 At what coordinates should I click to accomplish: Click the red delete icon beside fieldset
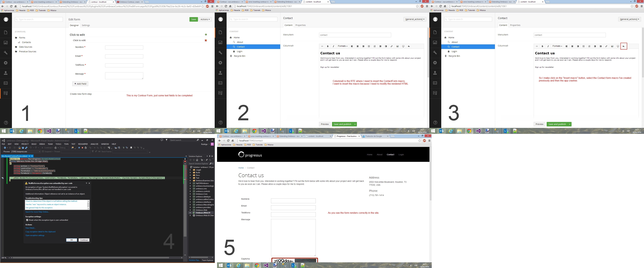(x=206, y=40)
